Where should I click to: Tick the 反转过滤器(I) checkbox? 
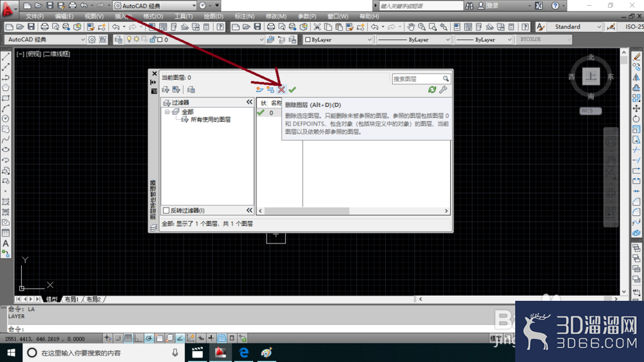point(166,211)
